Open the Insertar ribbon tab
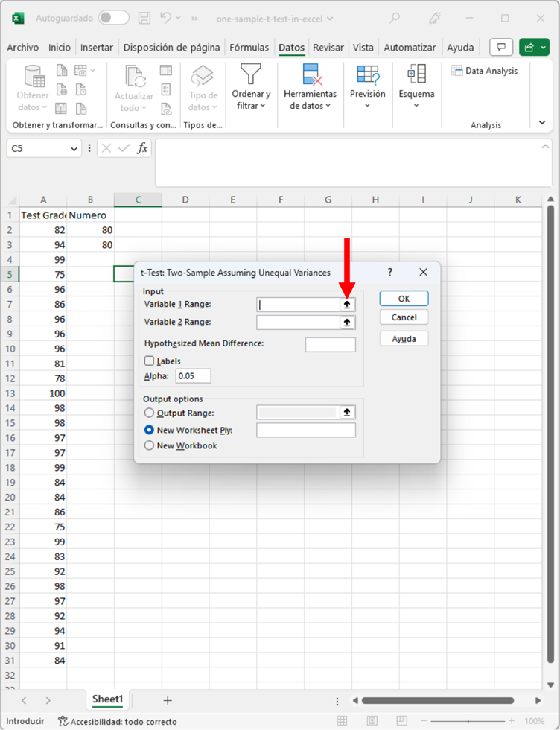This screenshot has width=560, height=730. (97, 48)
